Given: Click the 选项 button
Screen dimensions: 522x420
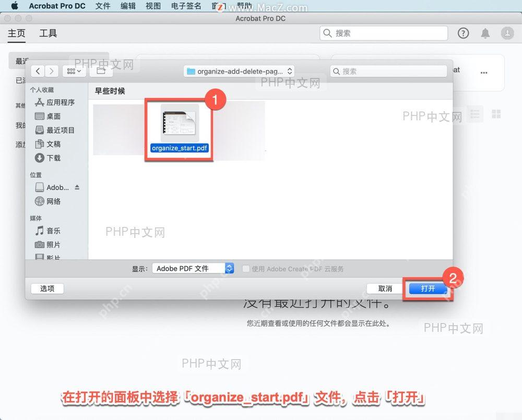Looking at the screenshot, I should pyautogui.click(x=48, y=289).
